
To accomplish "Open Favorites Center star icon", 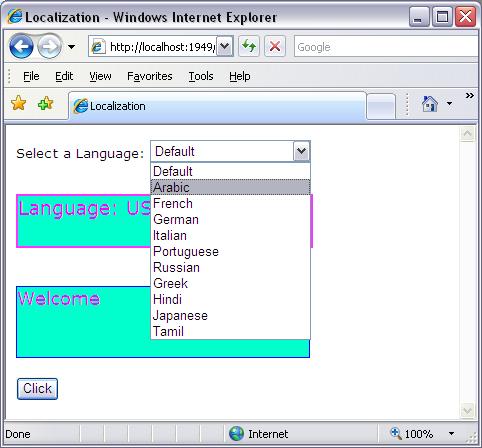I will point(19,103).
